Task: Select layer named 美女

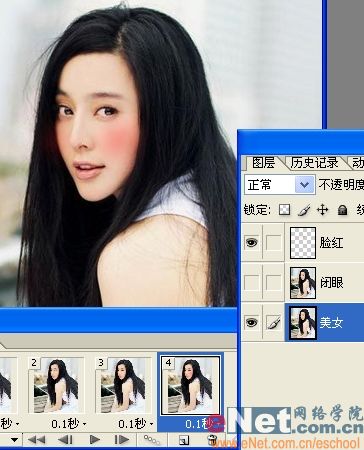Action: [331, 323]
